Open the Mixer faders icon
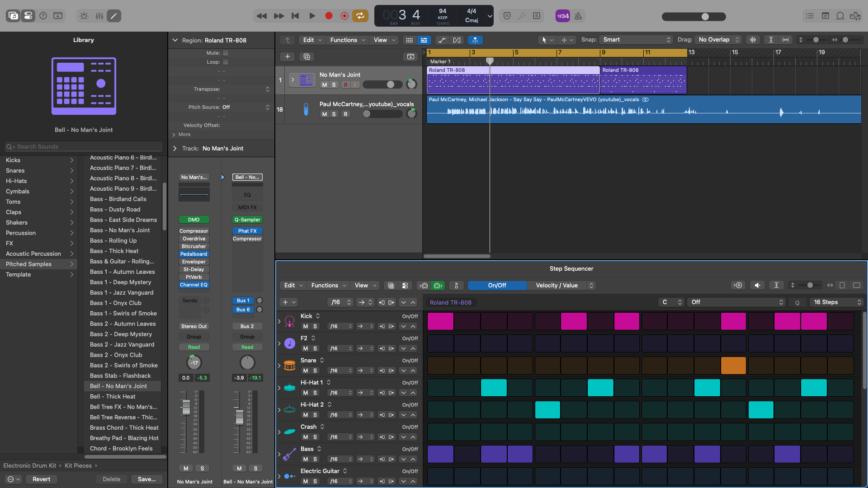This screenshot has height=488, width=868. [99, 16]
